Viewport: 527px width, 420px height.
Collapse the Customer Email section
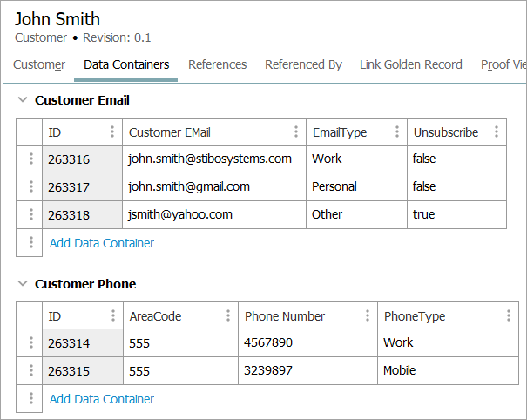pos(23,100)
